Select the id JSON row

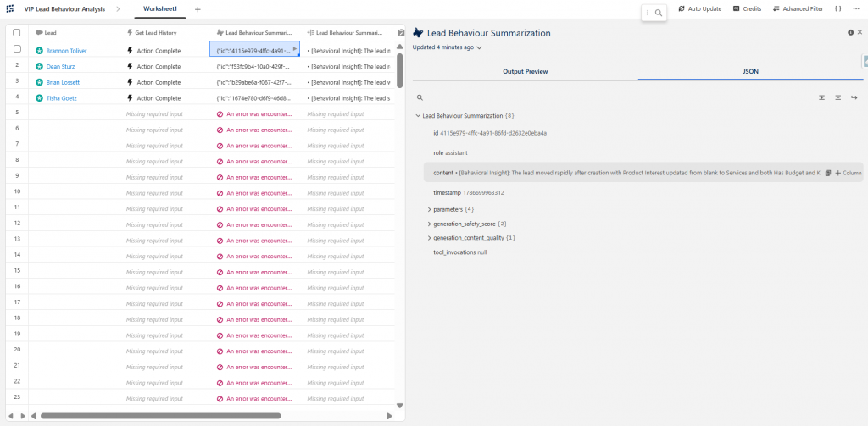(x=490, y=133)
